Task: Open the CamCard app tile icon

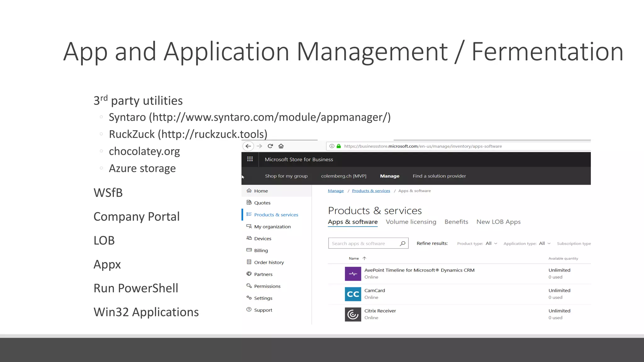Action: click(x=353, y=294)
